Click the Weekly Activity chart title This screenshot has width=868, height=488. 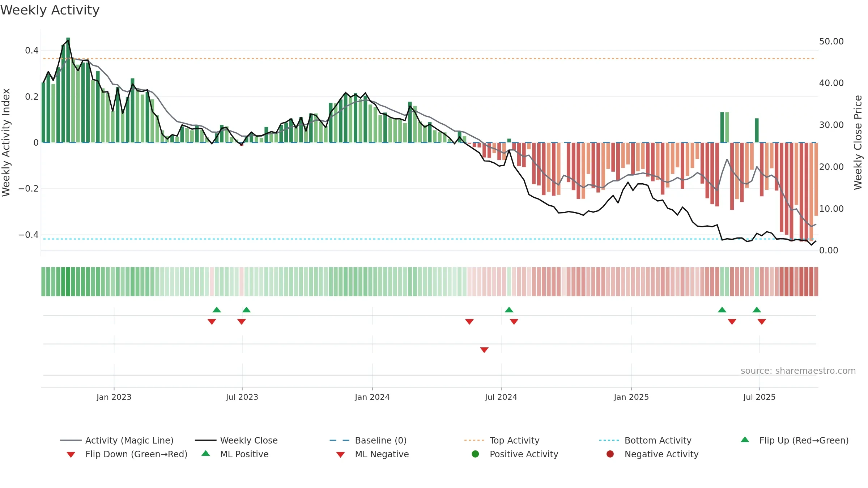[50, 10]
